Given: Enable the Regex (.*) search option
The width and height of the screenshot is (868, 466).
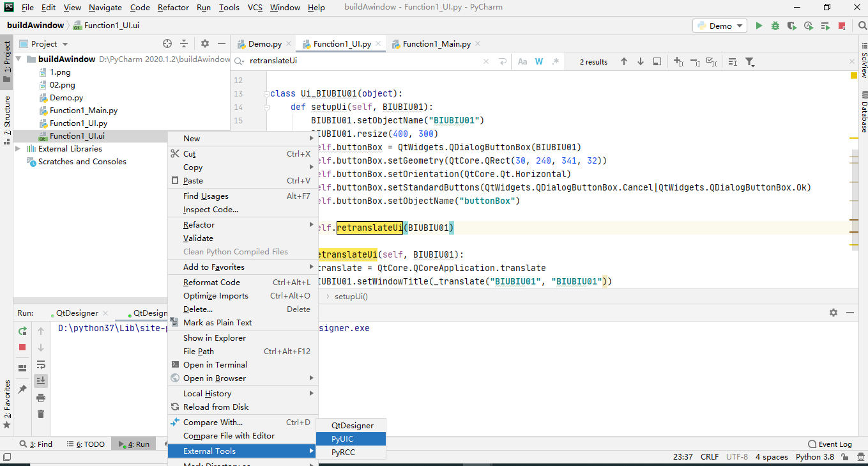Looking at the screenshot, I should click(x=556, y=61).
